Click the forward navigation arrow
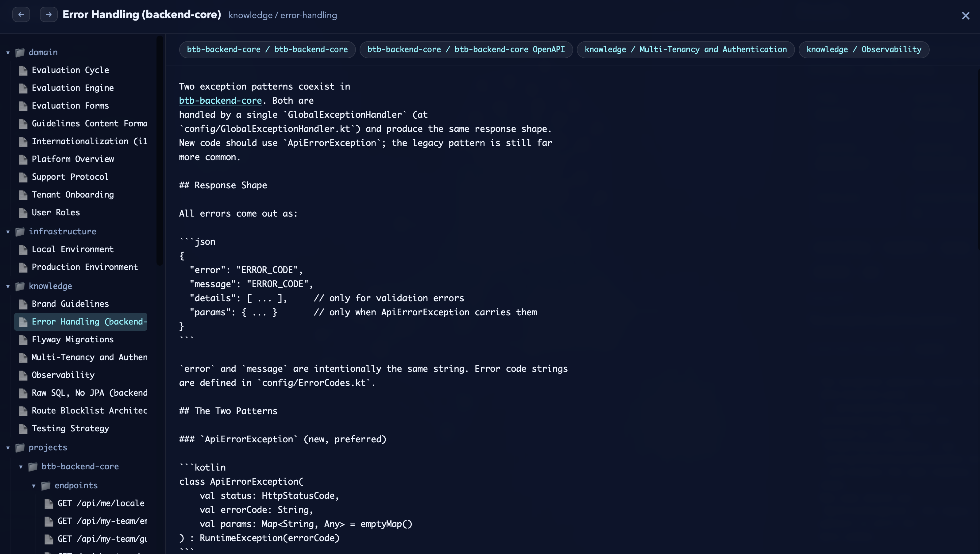980x554 pixels. pos(48,14)
